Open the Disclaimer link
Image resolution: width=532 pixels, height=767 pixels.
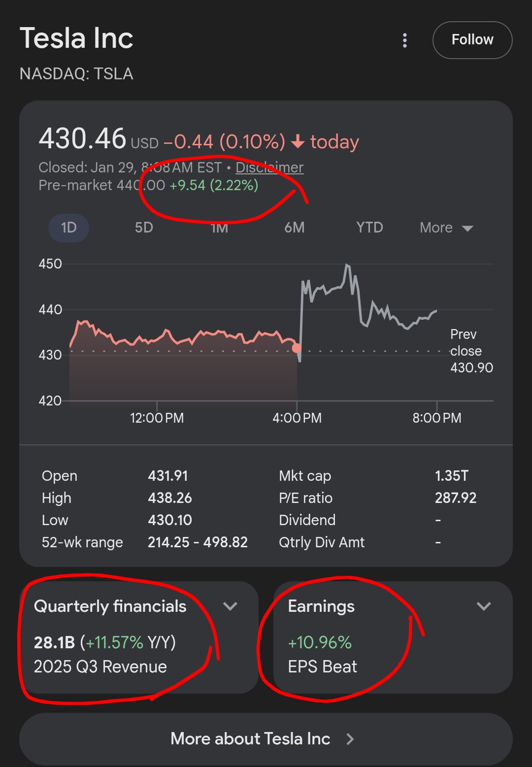(269, 167)
